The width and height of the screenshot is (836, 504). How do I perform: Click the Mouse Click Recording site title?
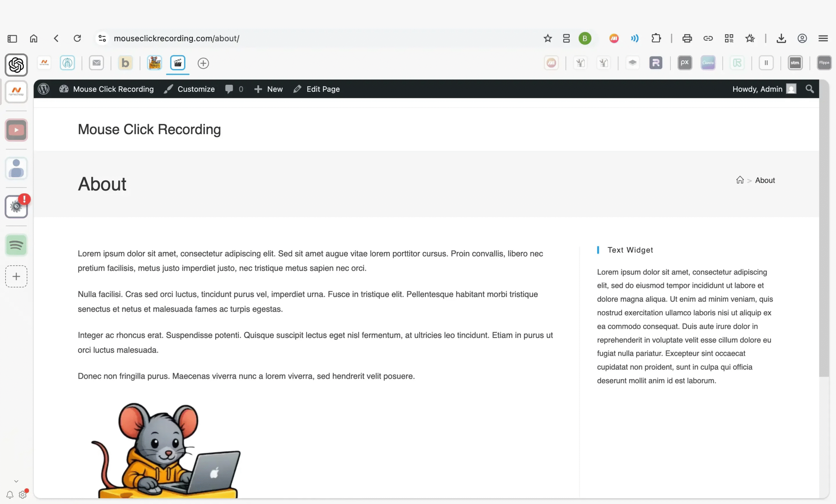149,129
